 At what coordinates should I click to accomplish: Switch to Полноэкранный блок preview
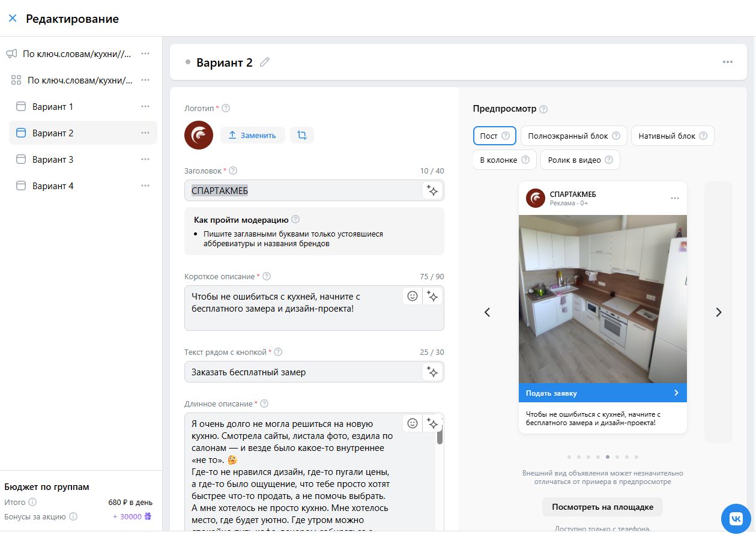[574, 136]
